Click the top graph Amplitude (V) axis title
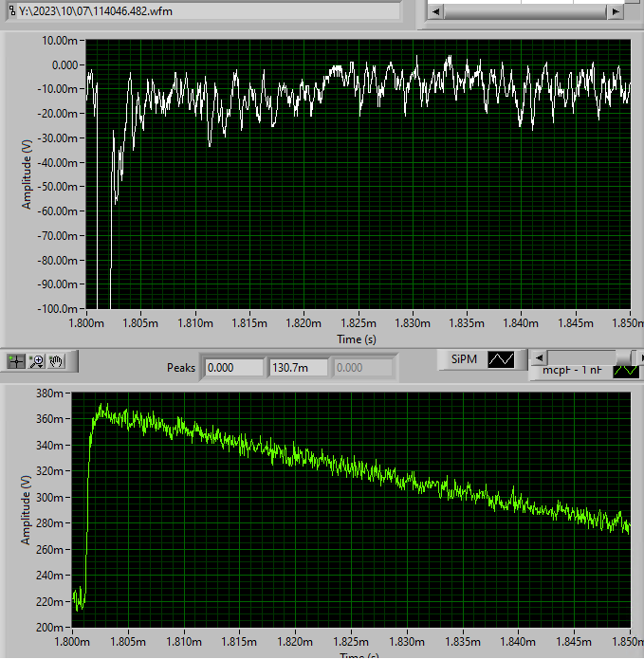 pyautogui.click(x=27, y=174)
